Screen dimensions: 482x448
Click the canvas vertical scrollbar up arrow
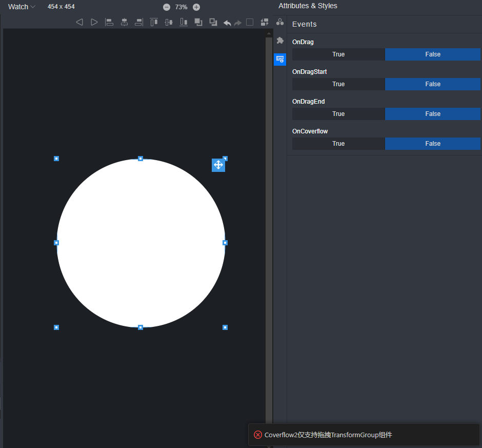click(x=269, y=34)
